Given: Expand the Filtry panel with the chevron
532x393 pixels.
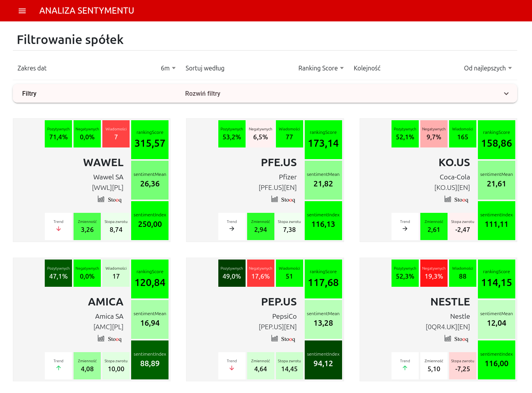Looking at the screenshot, I should 506,94.
